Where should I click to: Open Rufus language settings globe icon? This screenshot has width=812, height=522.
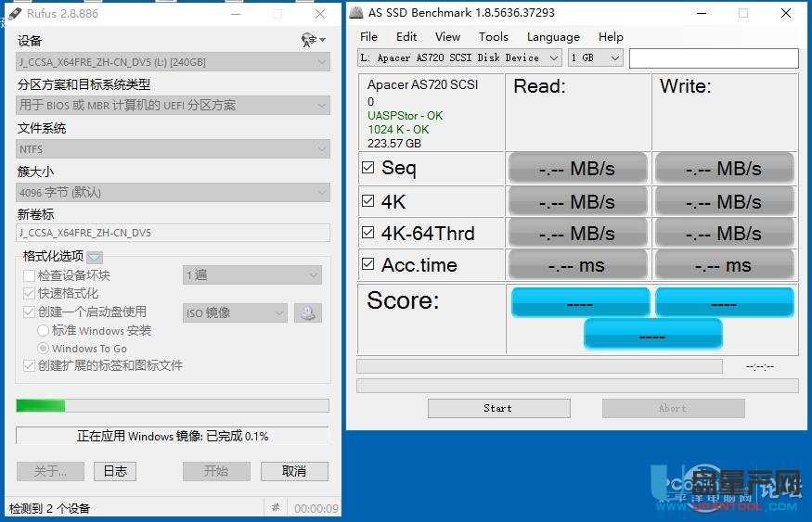point(313,40)
